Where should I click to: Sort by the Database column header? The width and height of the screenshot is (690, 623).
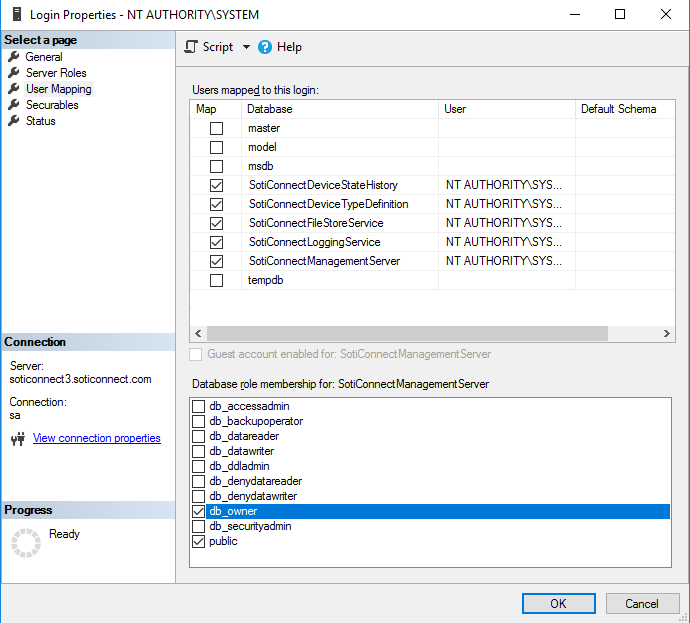click(x=340, y=109)
